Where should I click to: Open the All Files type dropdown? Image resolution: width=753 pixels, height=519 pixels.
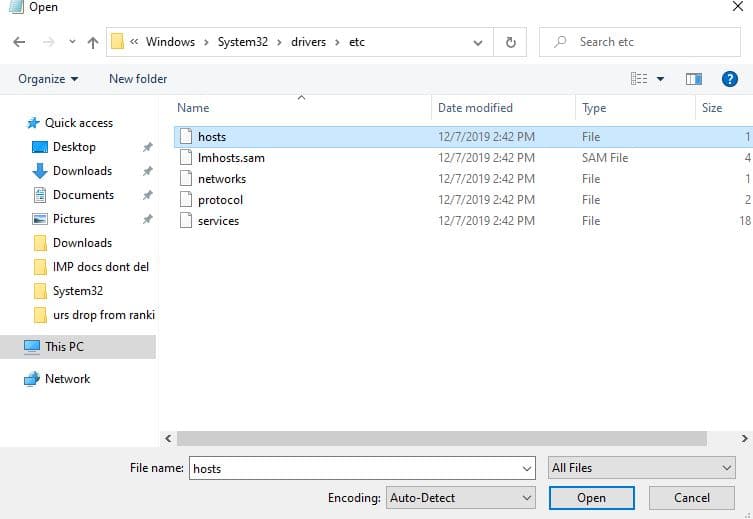pos(642,468)
